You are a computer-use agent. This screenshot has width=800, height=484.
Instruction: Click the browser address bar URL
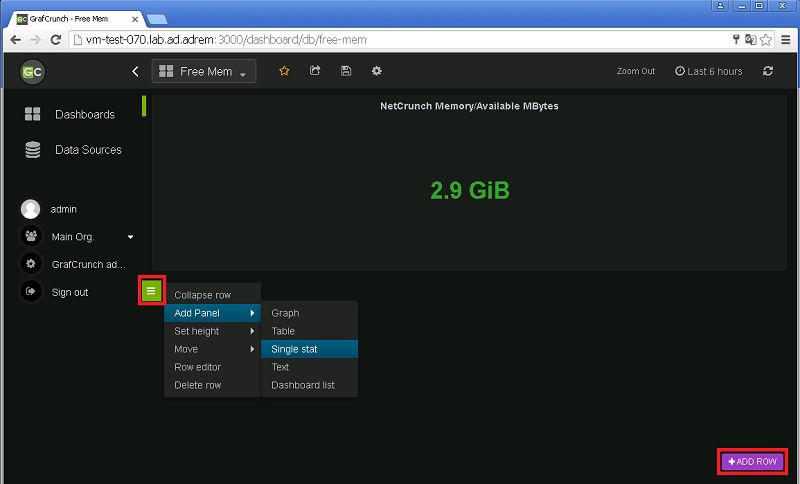click(226, 40)
